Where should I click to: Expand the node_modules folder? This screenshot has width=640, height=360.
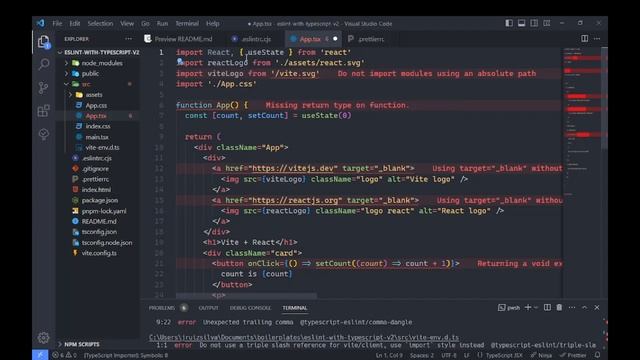click(x=67, y=63)
